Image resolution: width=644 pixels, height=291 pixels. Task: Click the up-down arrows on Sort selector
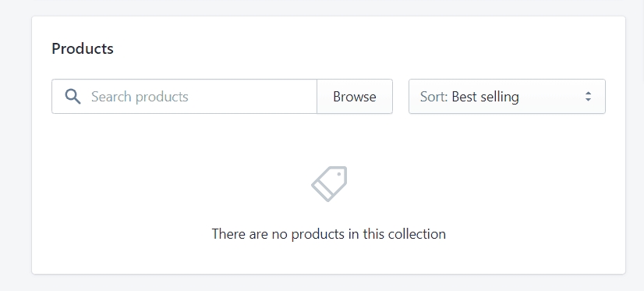click(588, 97)
